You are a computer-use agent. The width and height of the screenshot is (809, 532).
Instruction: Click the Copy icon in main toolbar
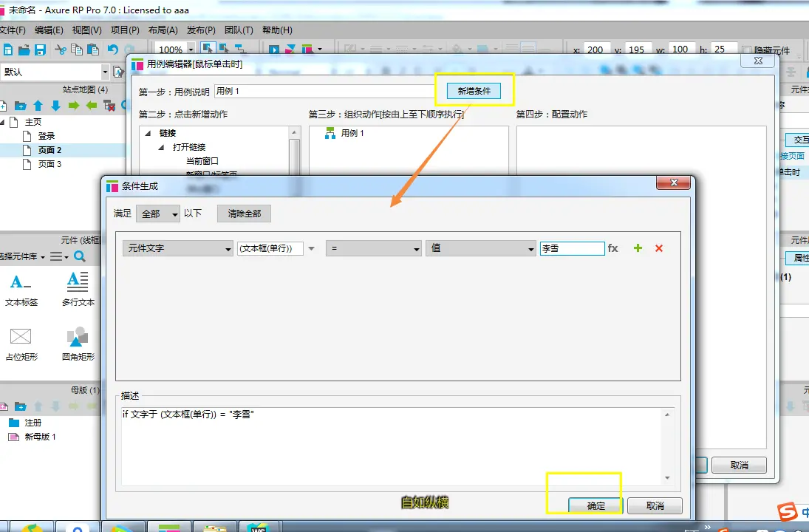click(x=76, y=50)
